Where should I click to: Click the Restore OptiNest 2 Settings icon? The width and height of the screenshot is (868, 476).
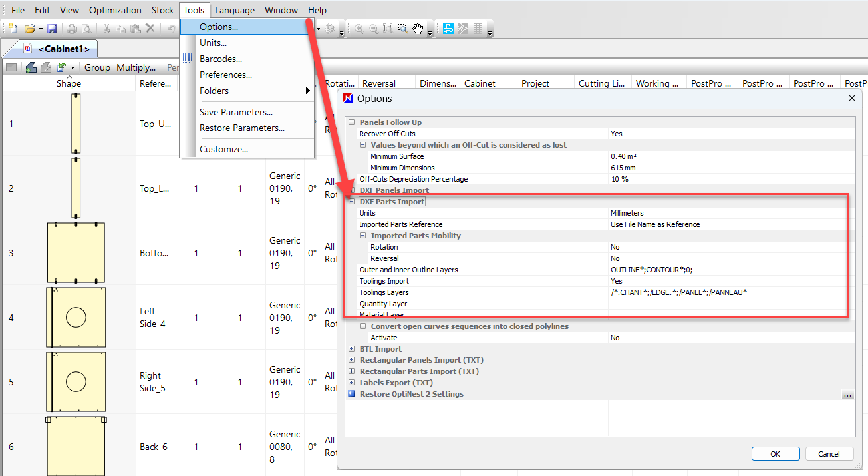pyautogui.click(x=352, y=394)
